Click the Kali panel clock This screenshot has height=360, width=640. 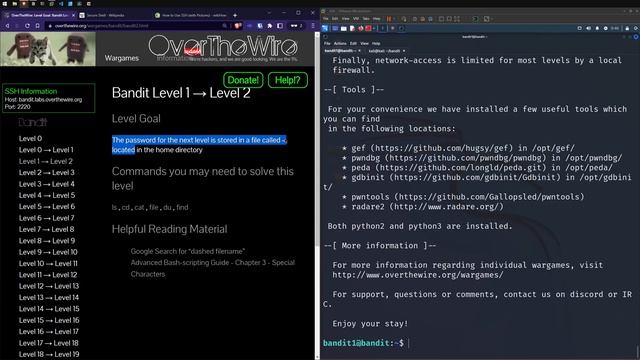pyautogui.click(x=615, y=28)
